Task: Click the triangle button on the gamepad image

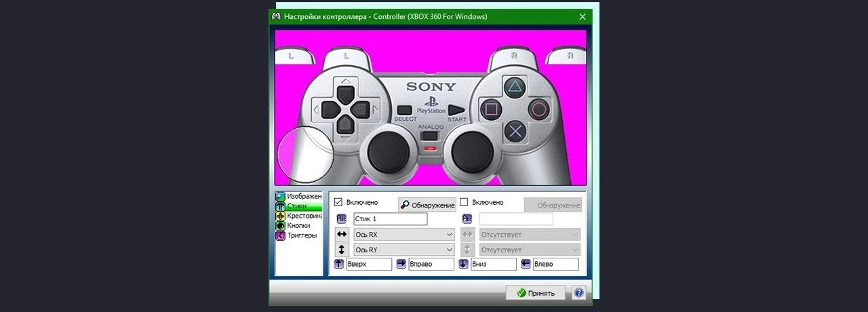Action: click(x=515, y=87)
